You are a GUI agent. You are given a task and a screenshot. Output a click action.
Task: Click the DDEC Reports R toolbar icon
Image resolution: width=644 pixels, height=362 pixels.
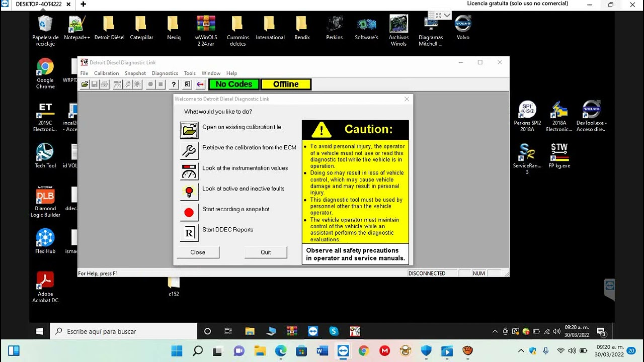tap(187, 84)
